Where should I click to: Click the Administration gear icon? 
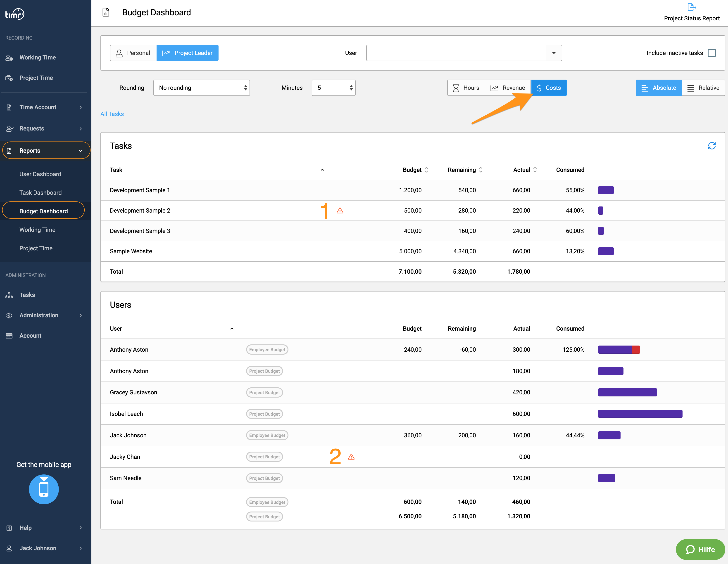pos(9,315)
